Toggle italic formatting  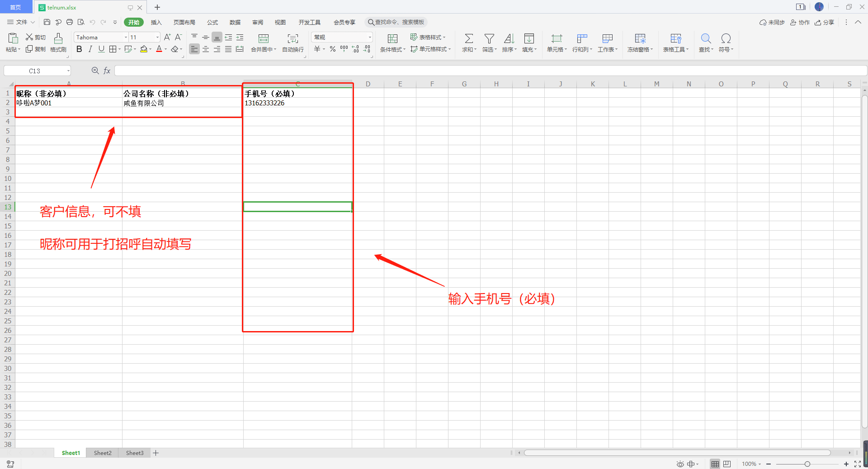coord(90,49)
